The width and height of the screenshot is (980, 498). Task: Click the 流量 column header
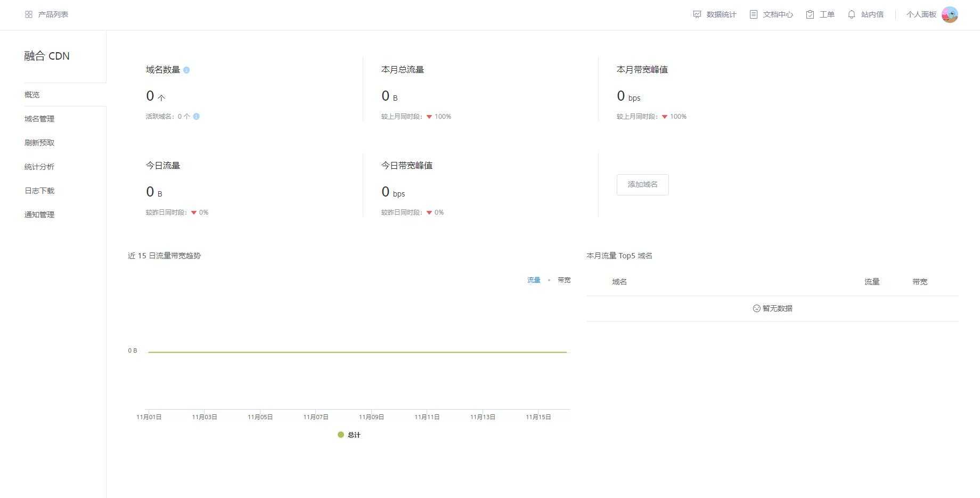point(871,282)
